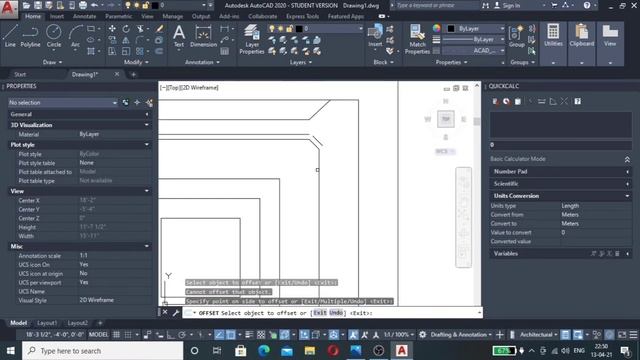Expand the Scientific section
The width and height of the screenshot is (640, 360).
click(x=560, y=184)
